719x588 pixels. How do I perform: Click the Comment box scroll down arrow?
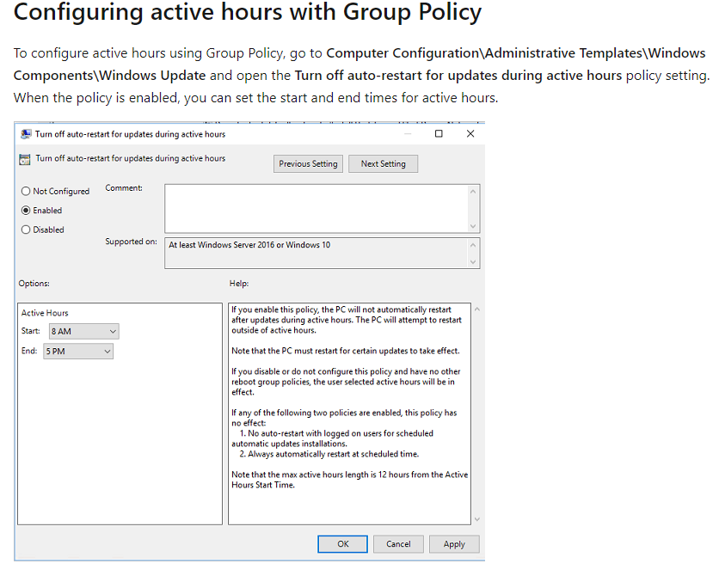tap(473, 226)
